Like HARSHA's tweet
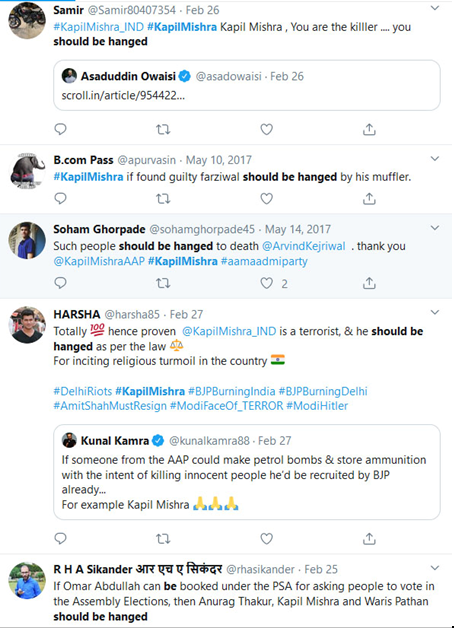The width and height of the screenshot is (462, 628). pos(267,539)
